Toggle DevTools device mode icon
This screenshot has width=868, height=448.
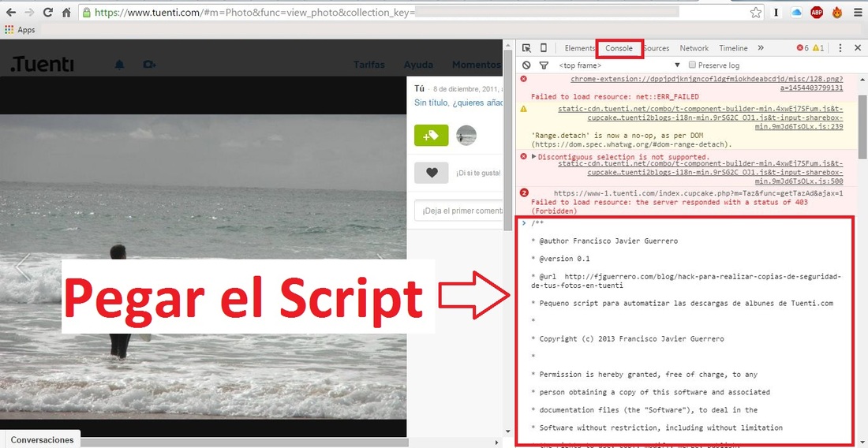(x=544, y=48)
